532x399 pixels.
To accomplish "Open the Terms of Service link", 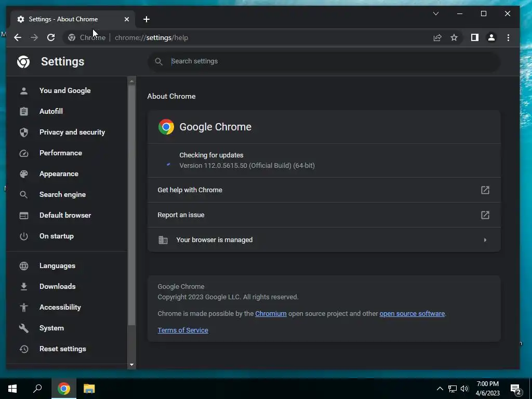I will pyautogui.click(x=183, y=330).
